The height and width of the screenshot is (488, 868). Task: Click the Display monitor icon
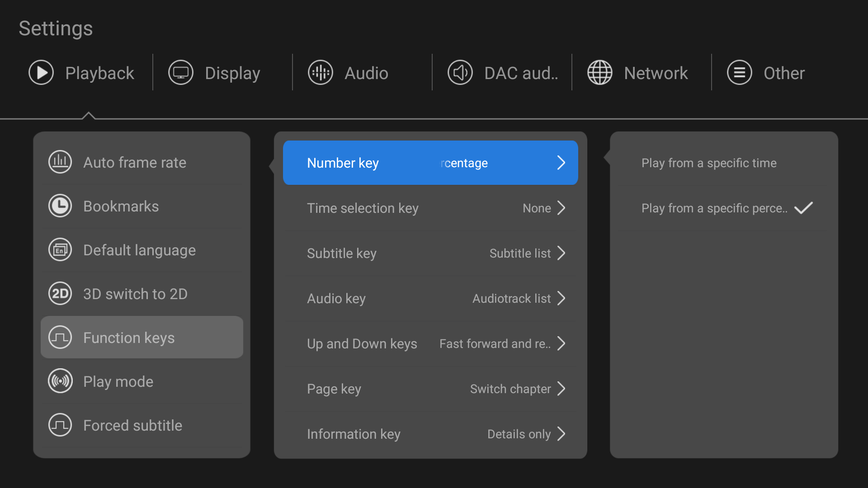(181, 73)
